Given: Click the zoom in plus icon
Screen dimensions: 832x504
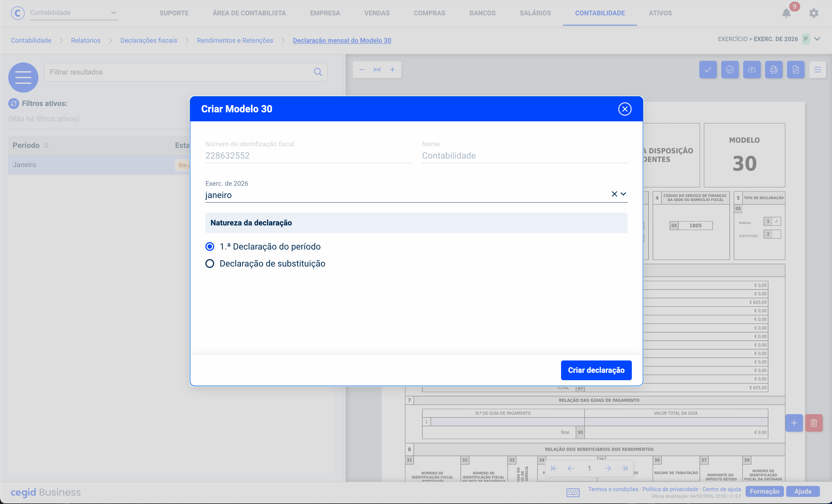Looking at the screenshot, I should pos(392,70).
